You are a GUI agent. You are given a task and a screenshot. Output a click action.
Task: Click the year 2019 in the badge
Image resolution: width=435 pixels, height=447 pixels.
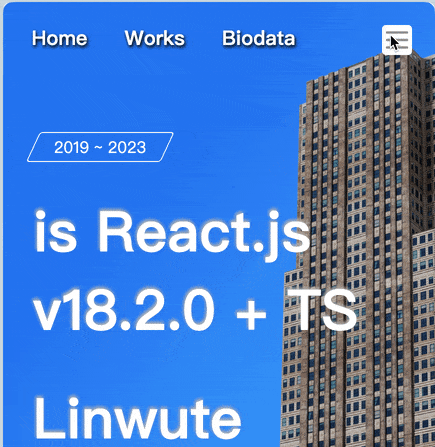[x=71, y=147]
